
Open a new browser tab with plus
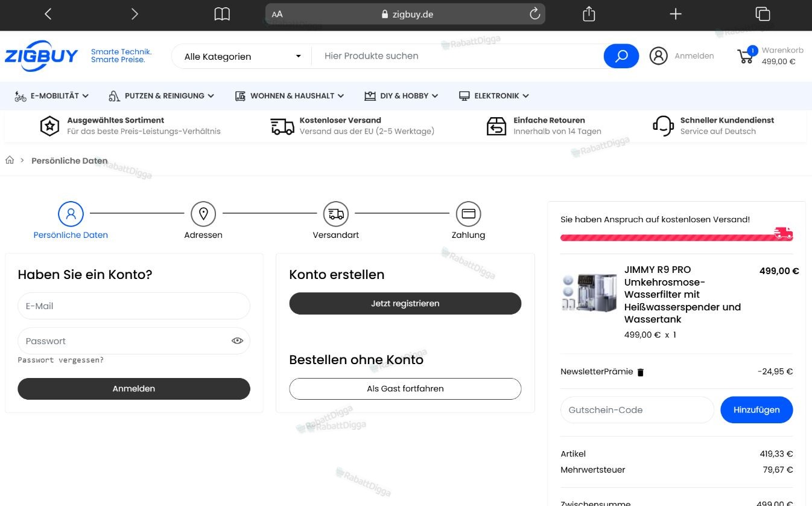(676, 14)
